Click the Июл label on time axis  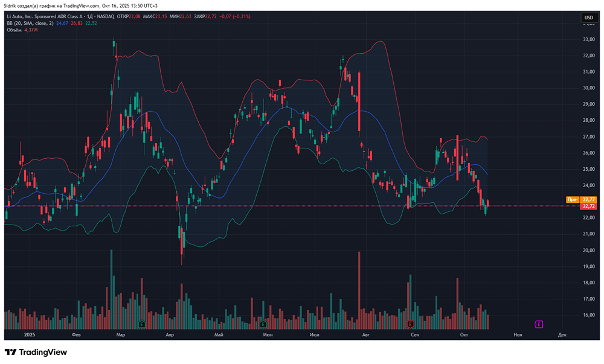314,335
